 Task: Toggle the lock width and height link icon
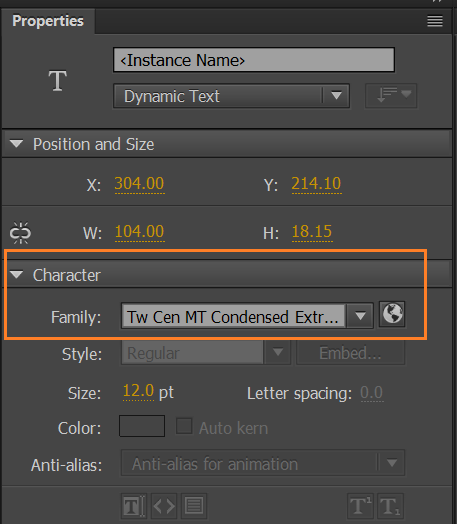[20, 233]
